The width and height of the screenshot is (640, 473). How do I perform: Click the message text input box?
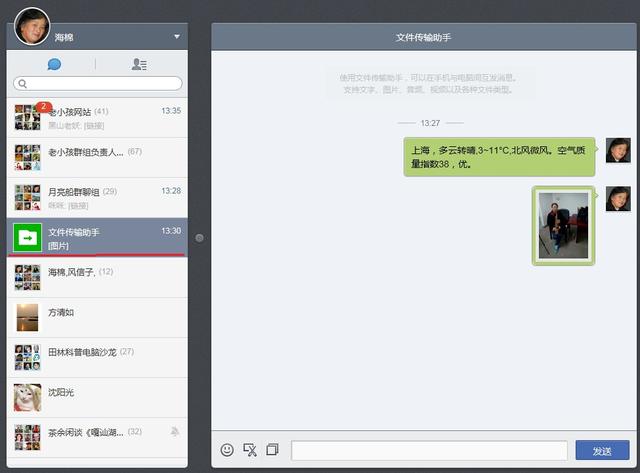[428, 451]
